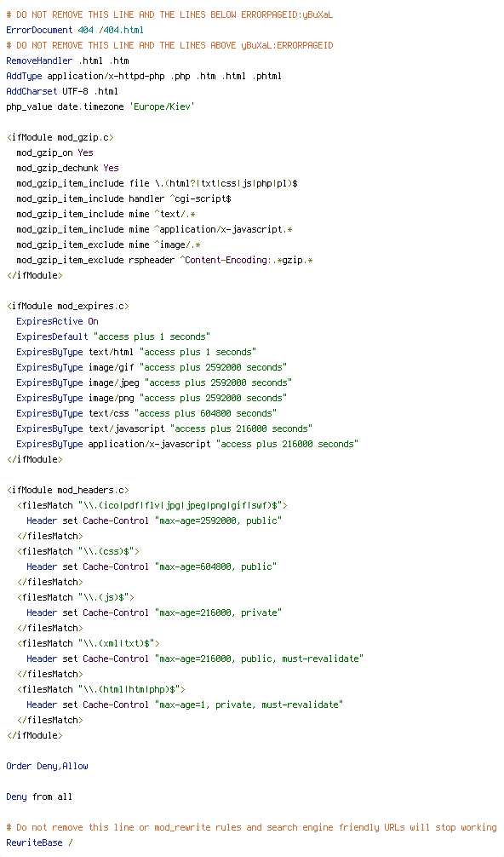Click the ExpiresActive On directive
Screen dimensions: 504x857
57,321
